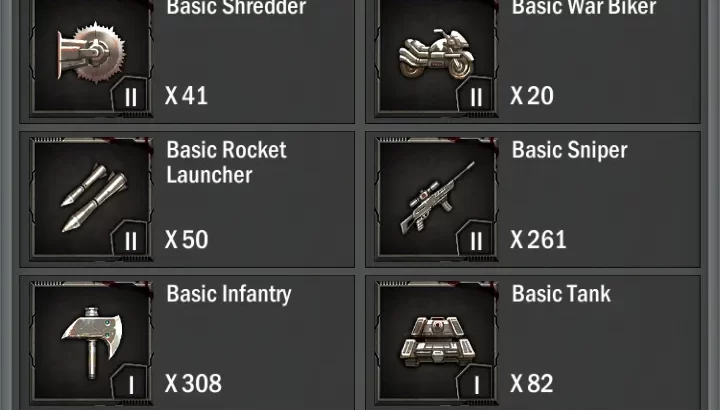Click the tier I badge on Infantry
Image resolution: width=720 pixels, height=410 pixels.
(x=131, y=385)
